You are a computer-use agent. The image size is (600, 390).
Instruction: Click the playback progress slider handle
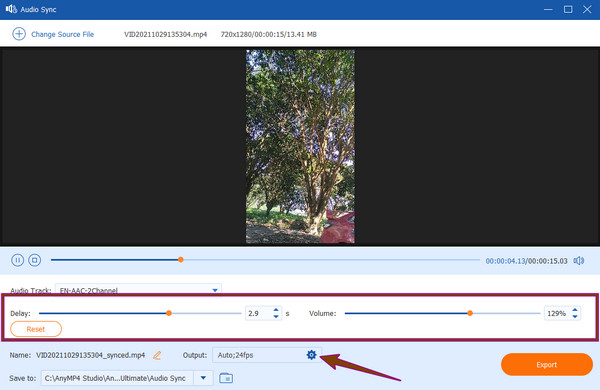point(181,260)
